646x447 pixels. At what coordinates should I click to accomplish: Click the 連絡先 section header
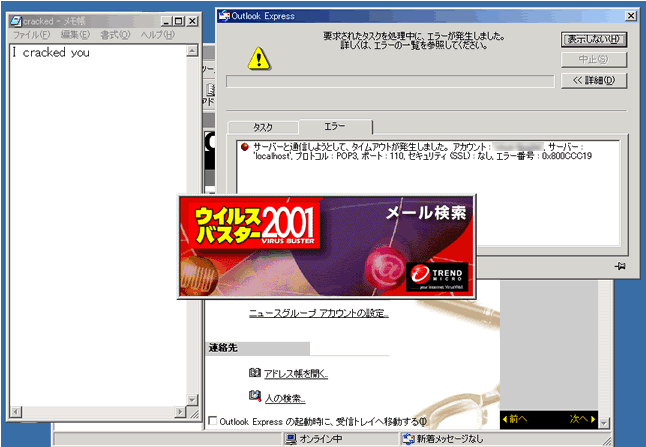(257, 348)
